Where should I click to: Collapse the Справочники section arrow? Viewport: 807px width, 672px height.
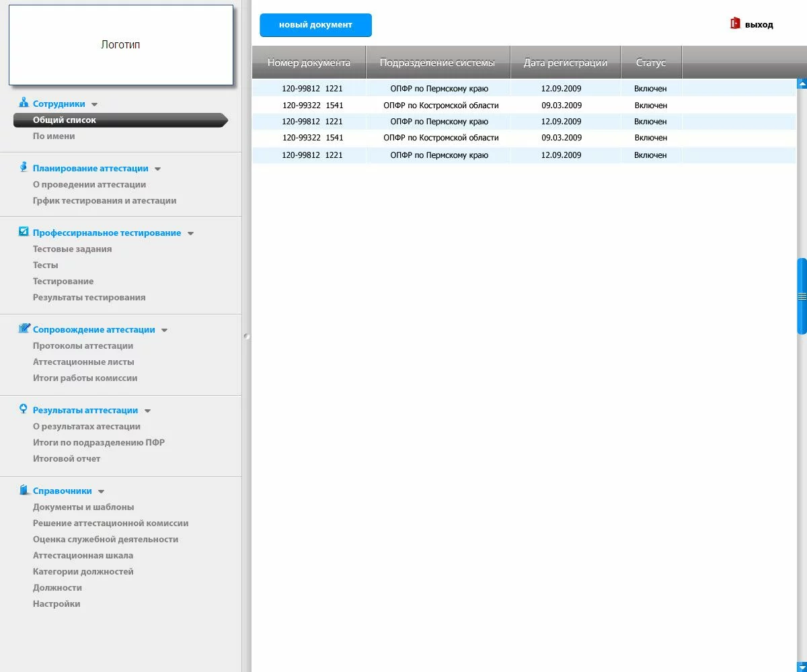[101, 492]
